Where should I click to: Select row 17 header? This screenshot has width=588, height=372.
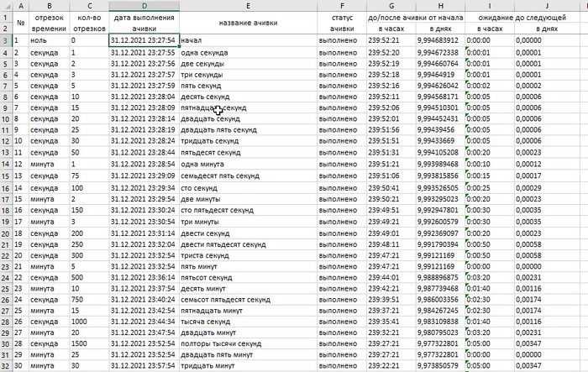point(6,199)
